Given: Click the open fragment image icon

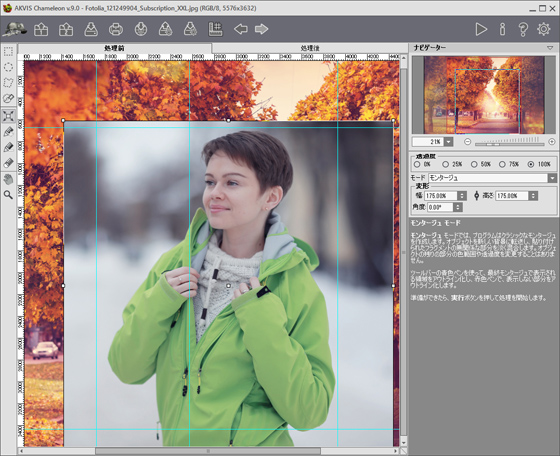Looking at the screenshot, I should 66,29.
